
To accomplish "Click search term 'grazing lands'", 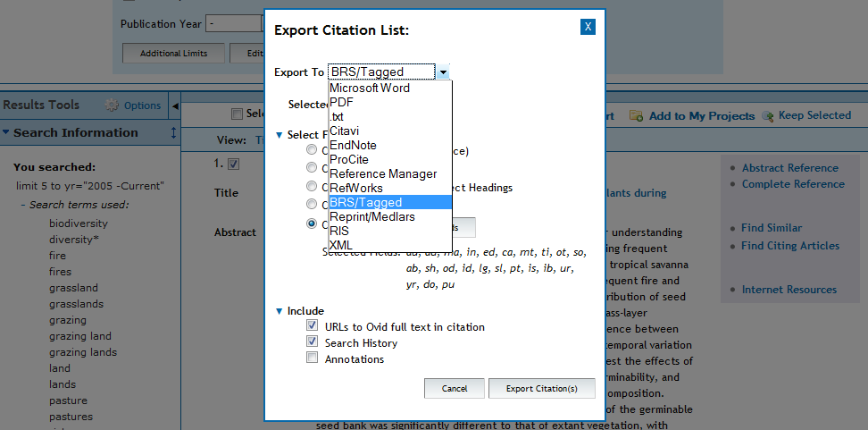I will 83,352.
